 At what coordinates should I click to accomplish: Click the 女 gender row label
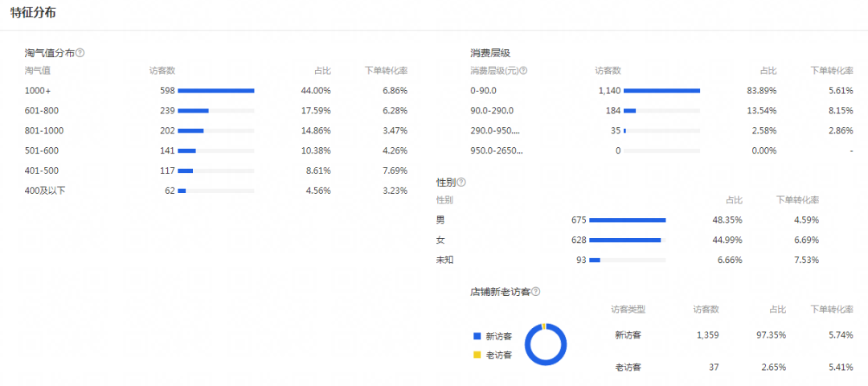(440, 240)
